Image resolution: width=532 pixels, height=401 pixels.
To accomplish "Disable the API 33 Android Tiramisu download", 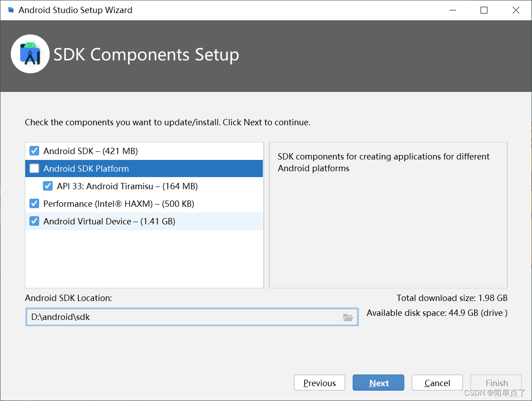I will click(47, 186).
